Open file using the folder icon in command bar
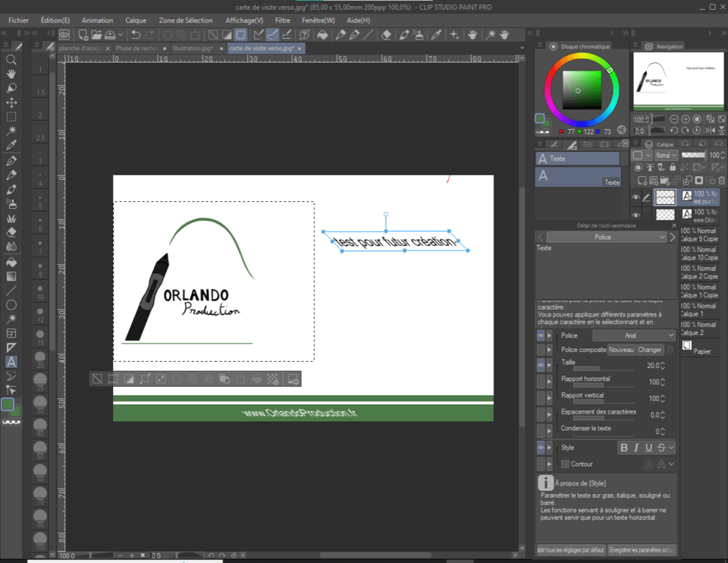728x563 pixels. click(x=96, y=34)
